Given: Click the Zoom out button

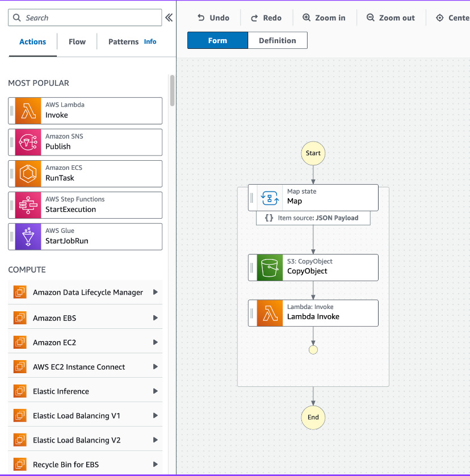Looking at the screenshot, I should pyautogui.click(x=391, y=18).
